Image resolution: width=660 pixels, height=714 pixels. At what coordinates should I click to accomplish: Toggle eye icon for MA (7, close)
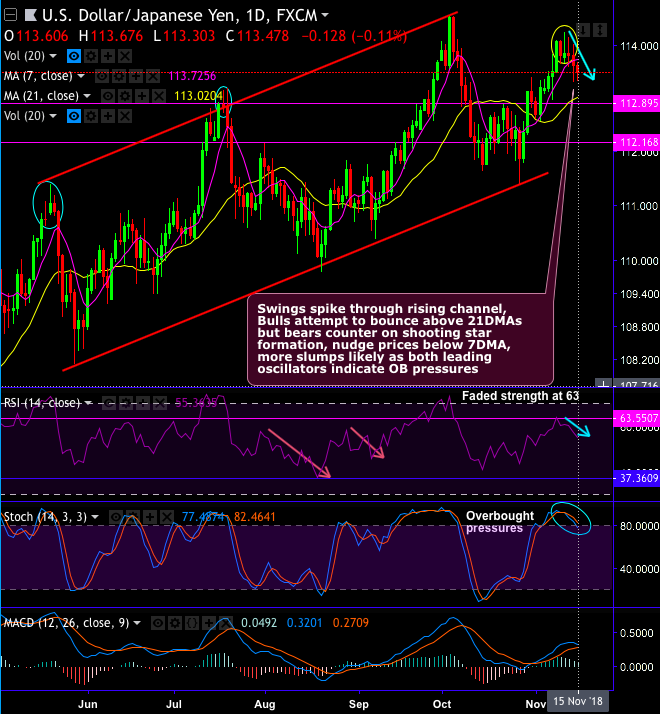(x=102, y=76)
